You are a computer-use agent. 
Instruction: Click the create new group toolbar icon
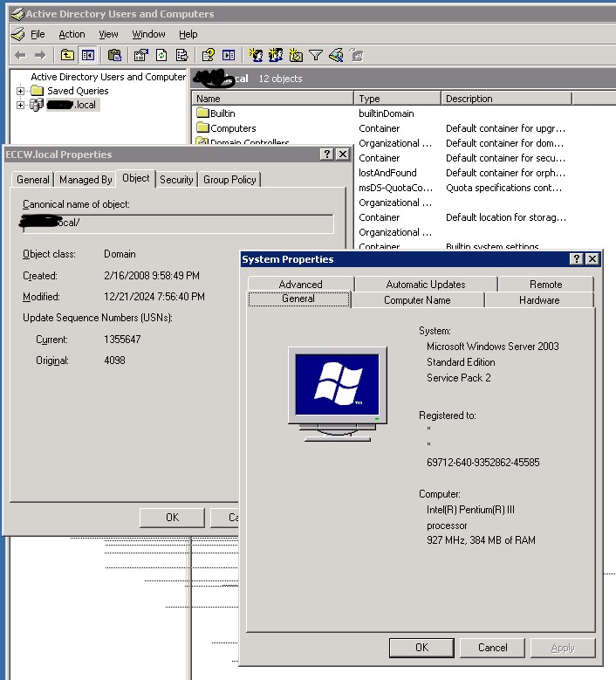[276, 55]
